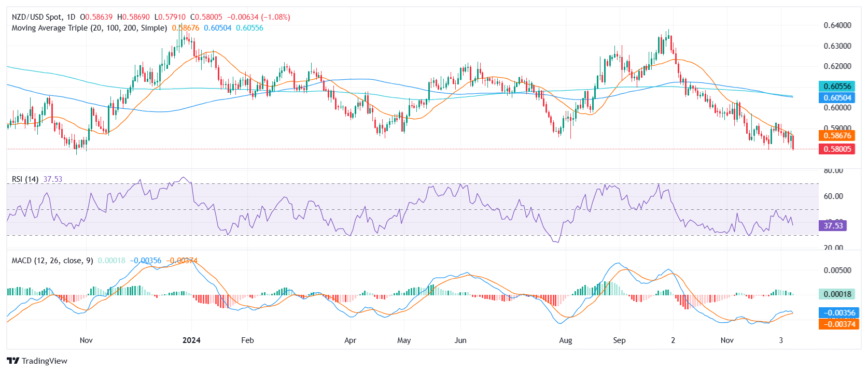Open the Moving Average Triple indicator legend

tap(89, 28)
